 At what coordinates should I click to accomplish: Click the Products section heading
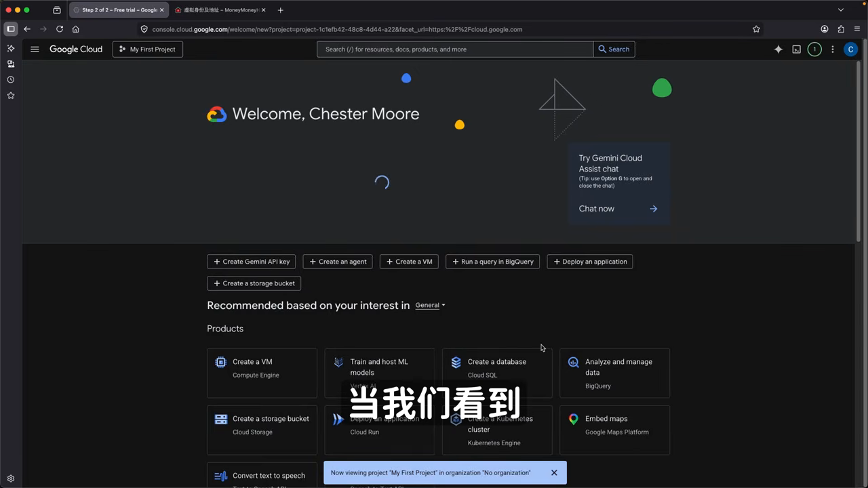(x=225, y=329)
